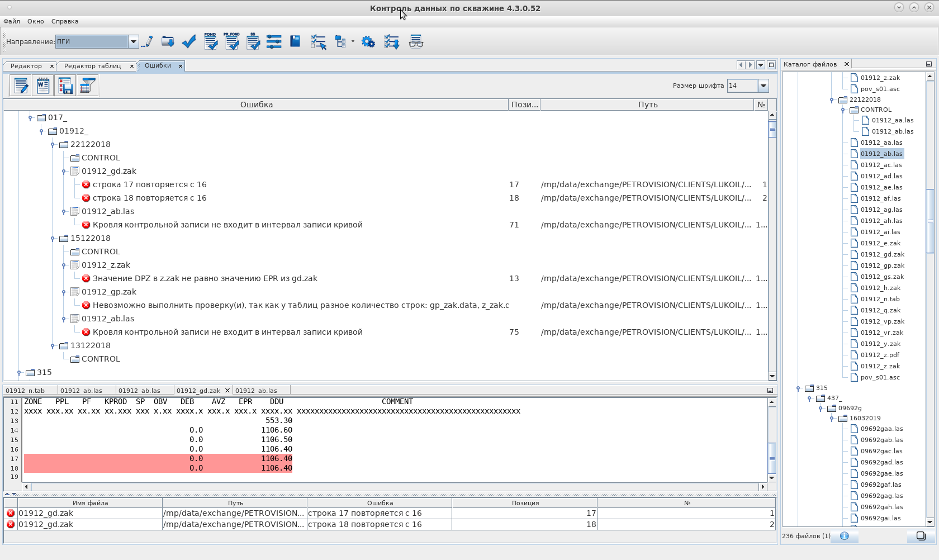Select 01912_ac.las in file catalog
This screenshot has height=560, width=939.
881,165
